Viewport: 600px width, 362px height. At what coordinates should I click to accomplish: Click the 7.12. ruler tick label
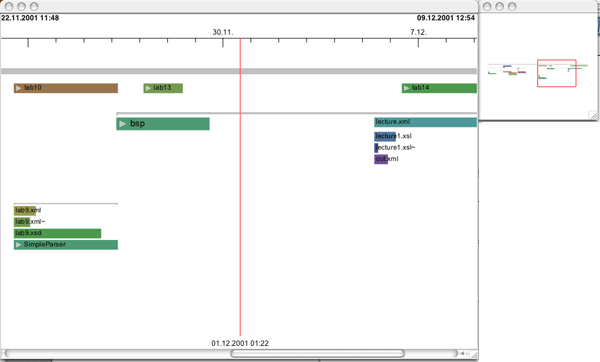click(x=418, y=32)
